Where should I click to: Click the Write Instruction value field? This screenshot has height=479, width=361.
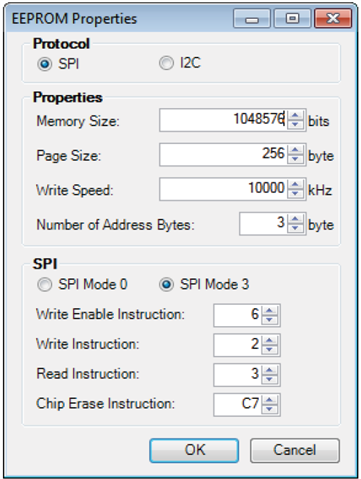point(237,345)
